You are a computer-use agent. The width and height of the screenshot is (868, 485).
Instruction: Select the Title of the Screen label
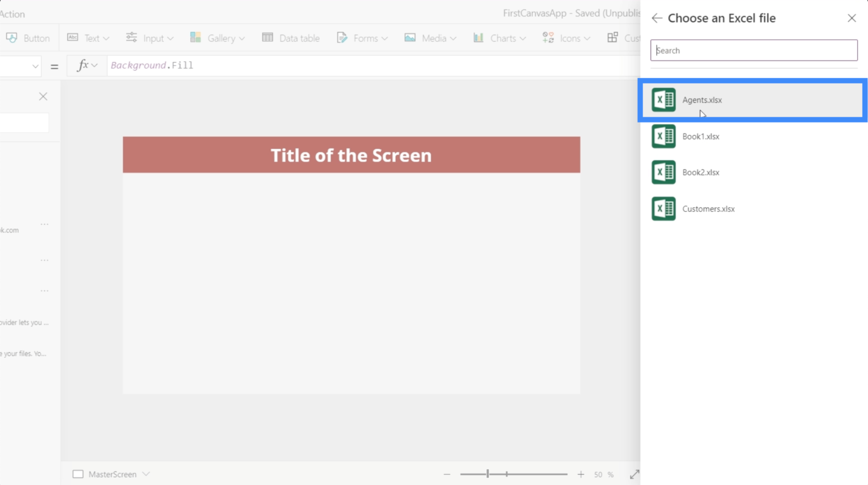351,155
